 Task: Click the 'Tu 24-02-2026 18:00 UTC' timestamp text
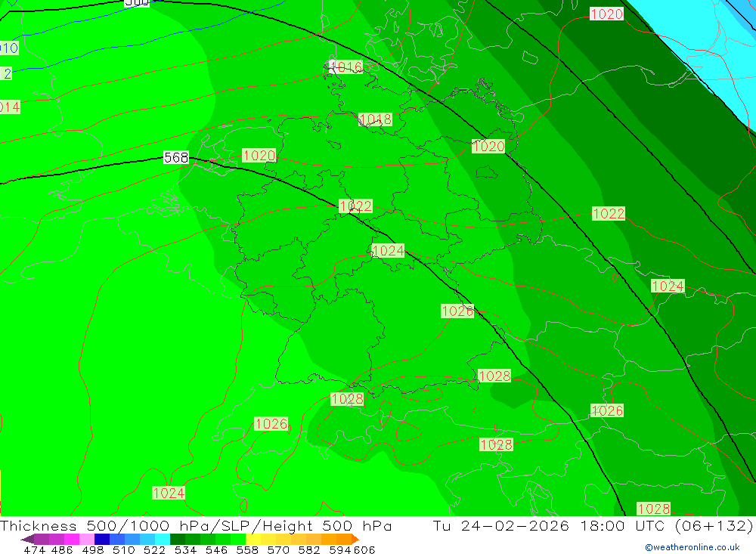click(x=549, y=525)
